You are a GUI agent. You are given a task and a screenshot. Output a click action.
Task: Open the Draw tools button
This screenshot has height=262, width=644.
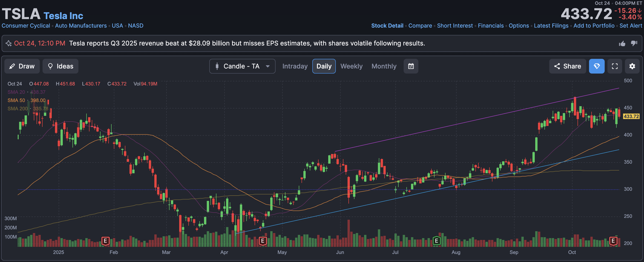(x=22, y=66)
